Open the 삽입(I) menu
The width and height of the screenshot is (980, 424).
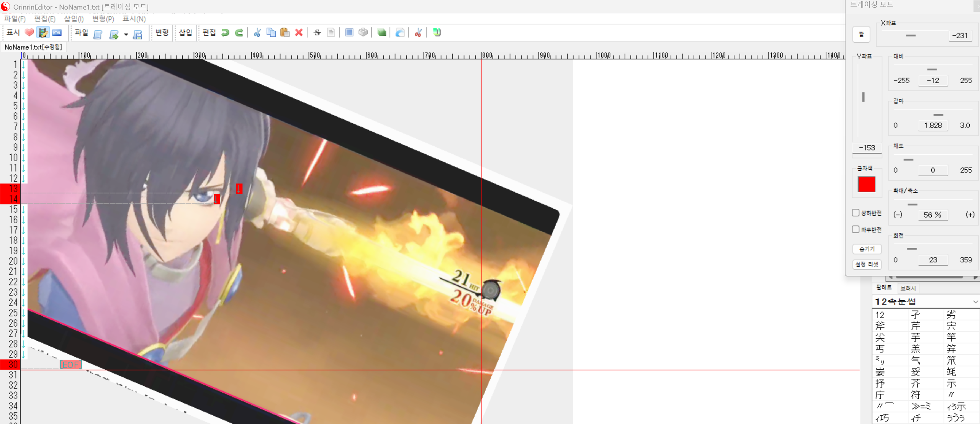pos(74,19)
